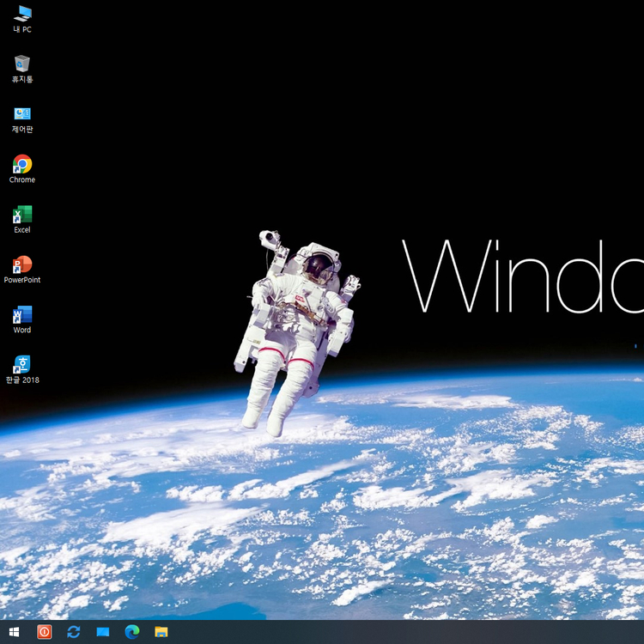
Task: Click the '한글 2018' text label
Action: click(22, 380)
